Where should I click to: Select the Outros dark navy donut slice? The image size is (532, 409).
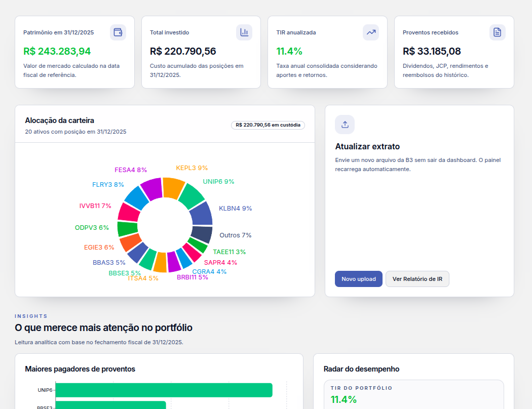click(x=202, y=234)
